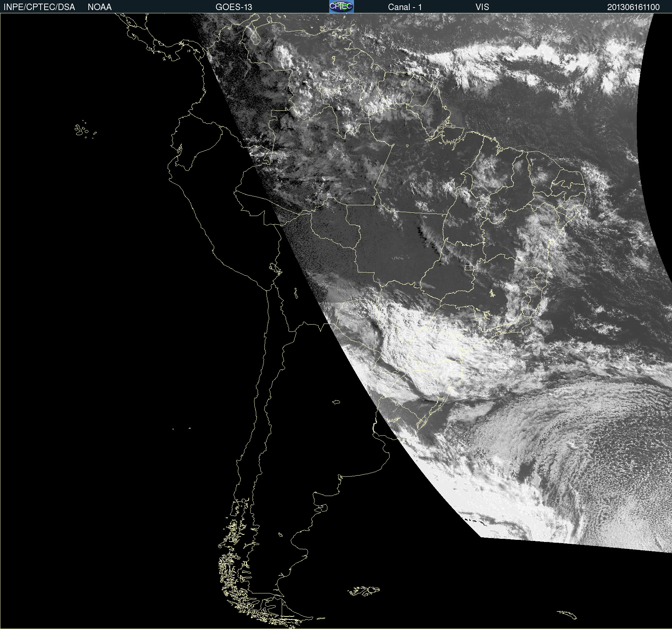Click the bright cloud mass over southern Brazil
Viewport: 672px width, 629px height.
pyautogui.click(x=428, y=356)
